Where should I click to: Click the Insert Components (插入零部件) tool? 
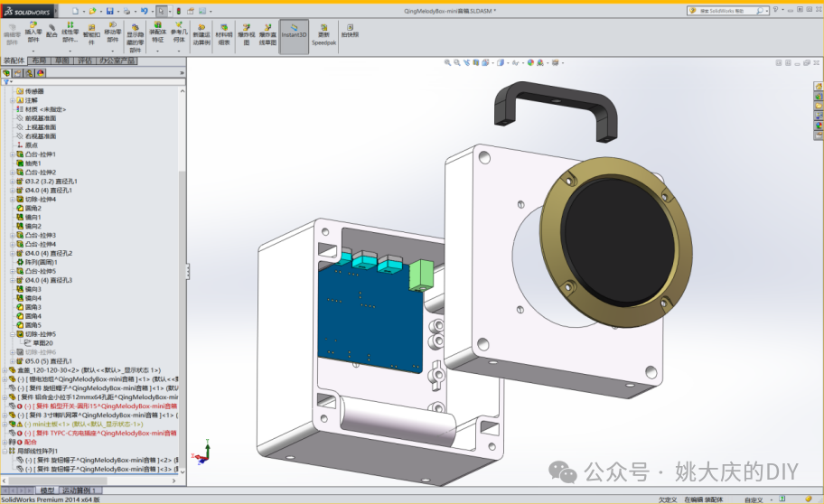33,33
